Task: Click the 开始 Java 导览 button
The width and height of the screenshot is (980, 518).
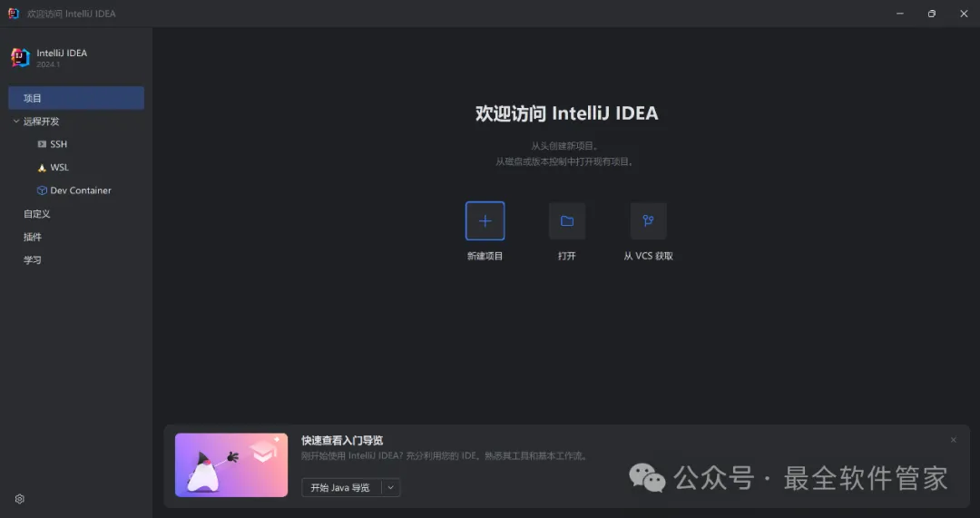Action: click(x=341, y=487)
